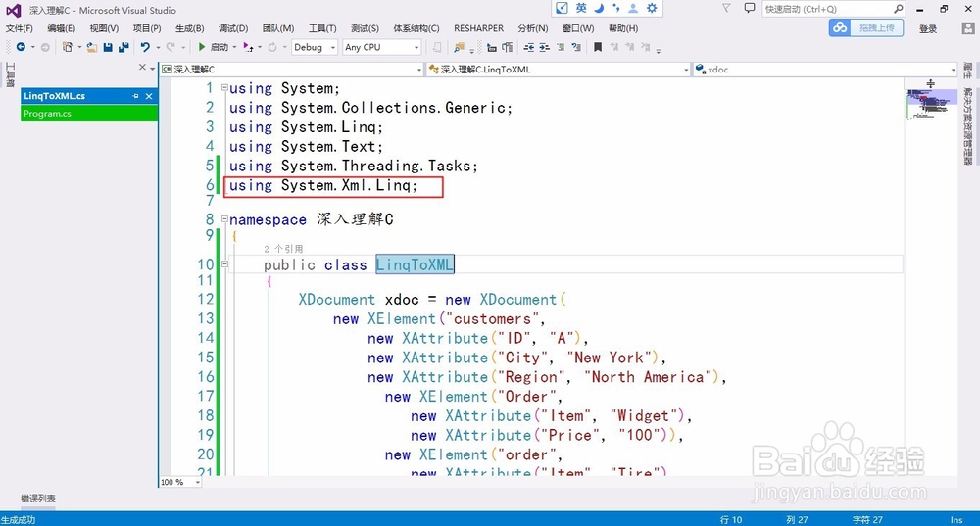Pin the LinqToXML.cs tab
This screenshot has height=526, width=980.
pyautogui.click(x=135, y=96)
